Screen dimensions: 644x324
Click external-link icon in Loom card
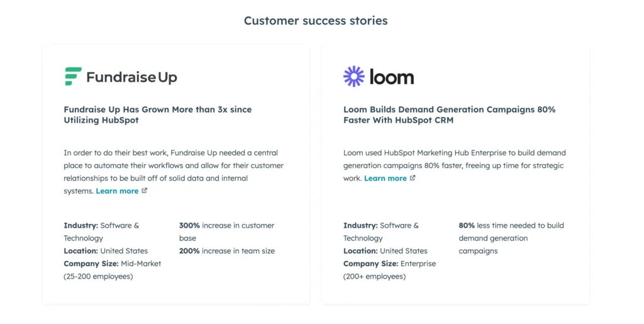(413, 178)
